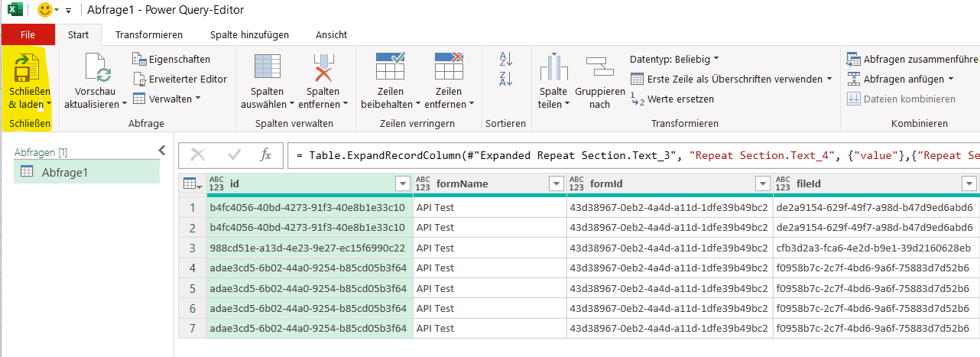Sort descending with the Z-A icon

pos(505,78)
